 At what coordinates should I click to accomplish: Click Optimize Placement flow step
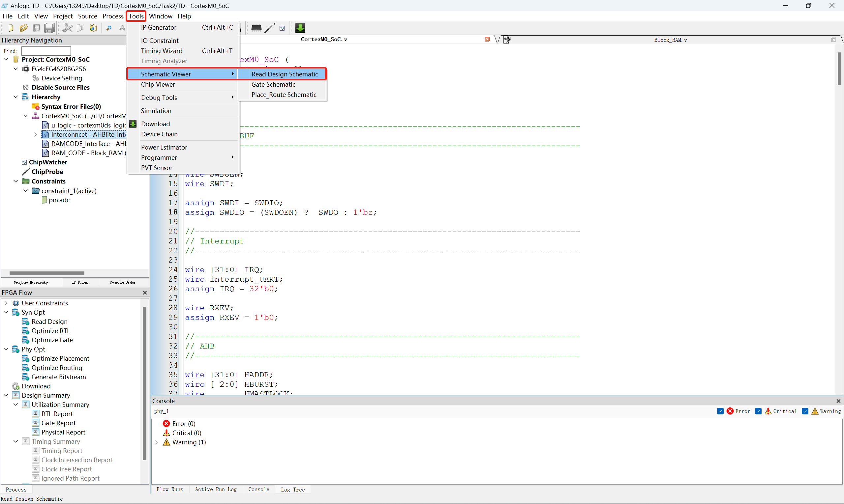(60, 358)
